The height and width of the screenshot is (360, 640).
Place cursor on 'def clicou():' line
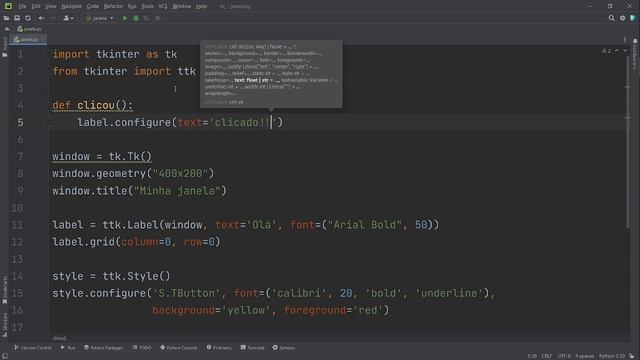click(x=93, y=105)
